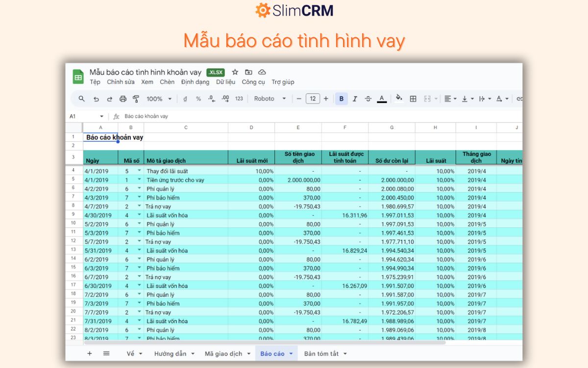Add a new sheet with plus button
This screenshot has width=588, height=368.
90,353
